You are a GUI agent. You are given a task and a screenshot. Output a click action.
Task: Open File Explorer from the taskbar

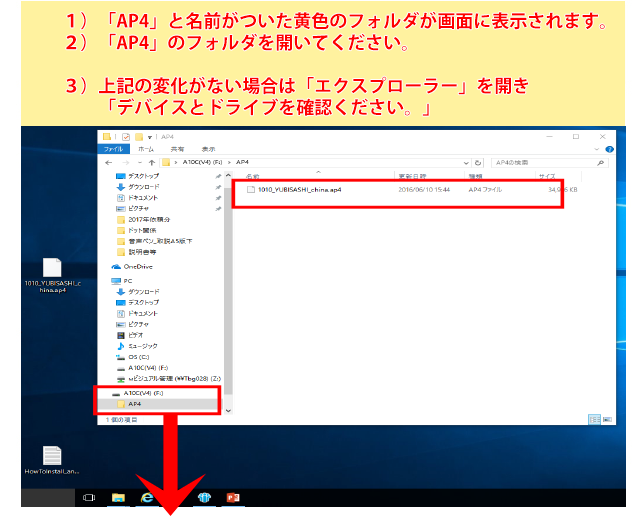118,497
